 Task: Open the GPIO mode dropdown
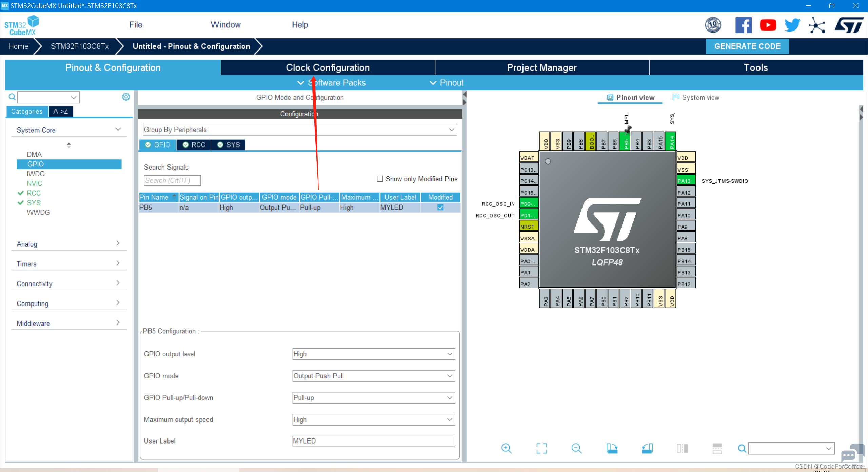374,376
